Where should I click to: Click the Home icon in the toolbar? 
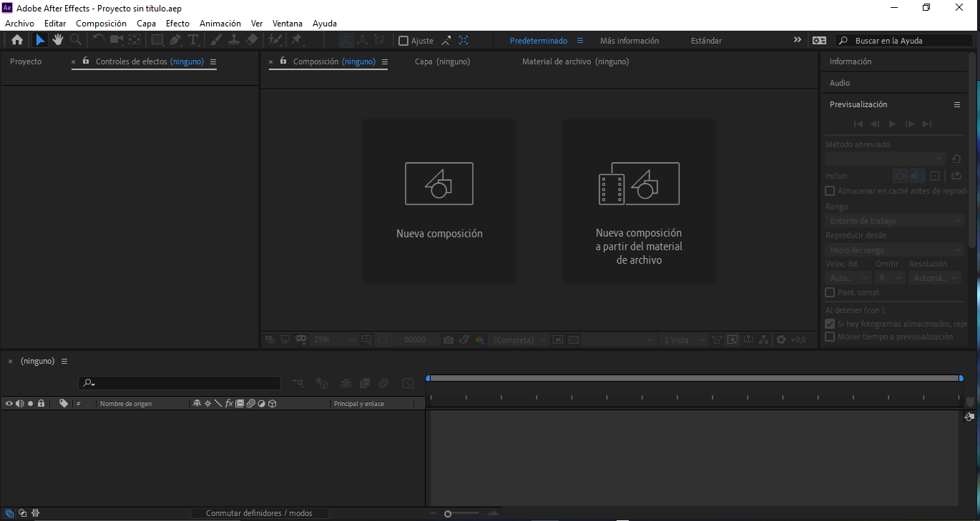(x=17, y=40)
